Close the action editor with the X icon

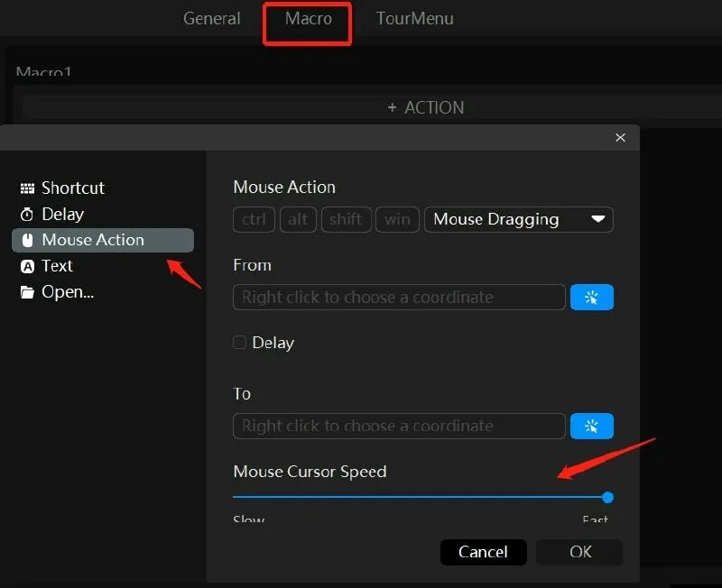pos(620,138)
